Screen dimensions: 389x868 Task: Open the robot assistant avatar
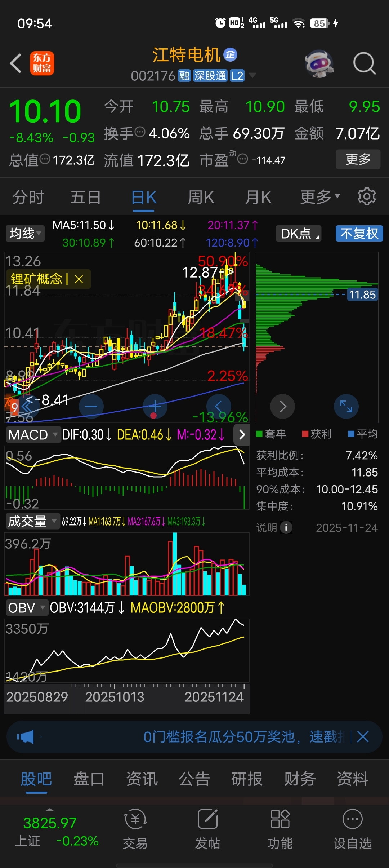pos(319,64)
